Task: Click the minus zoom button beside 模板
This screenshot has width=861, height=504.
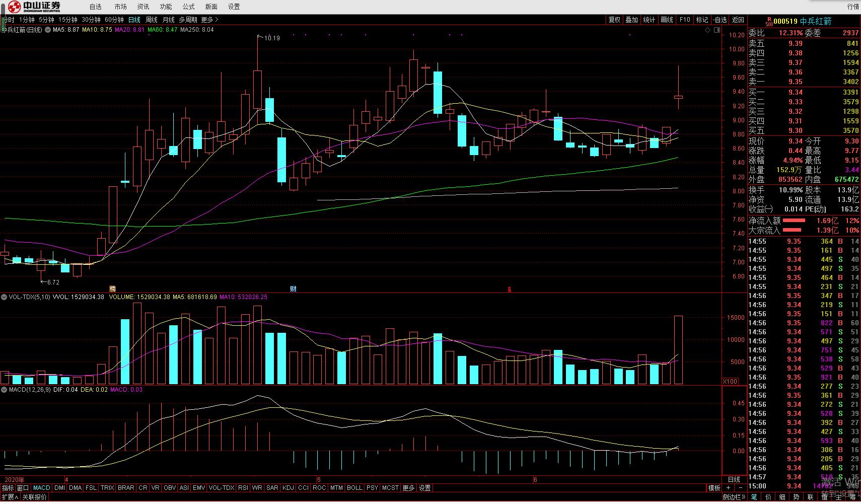Action: (x=741, y=488)
